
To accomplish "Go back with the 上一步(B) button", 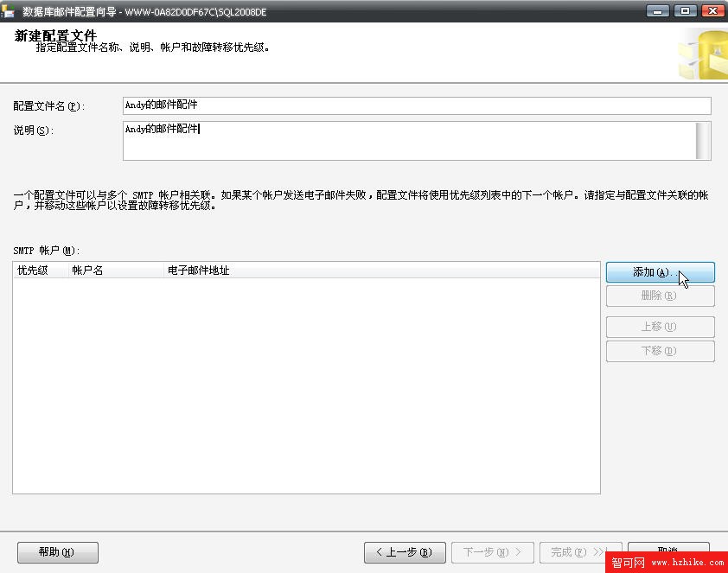I will (405, 552).
